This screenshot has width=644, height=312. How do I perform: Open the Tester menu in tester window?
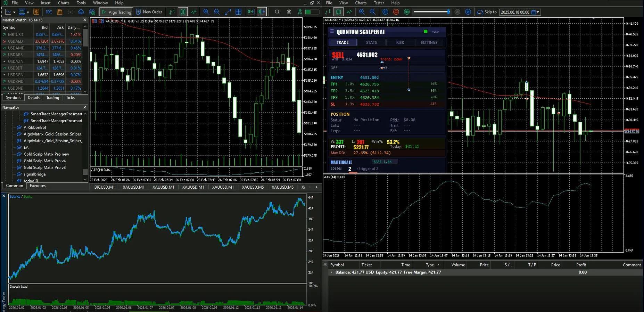pos(379,3)
